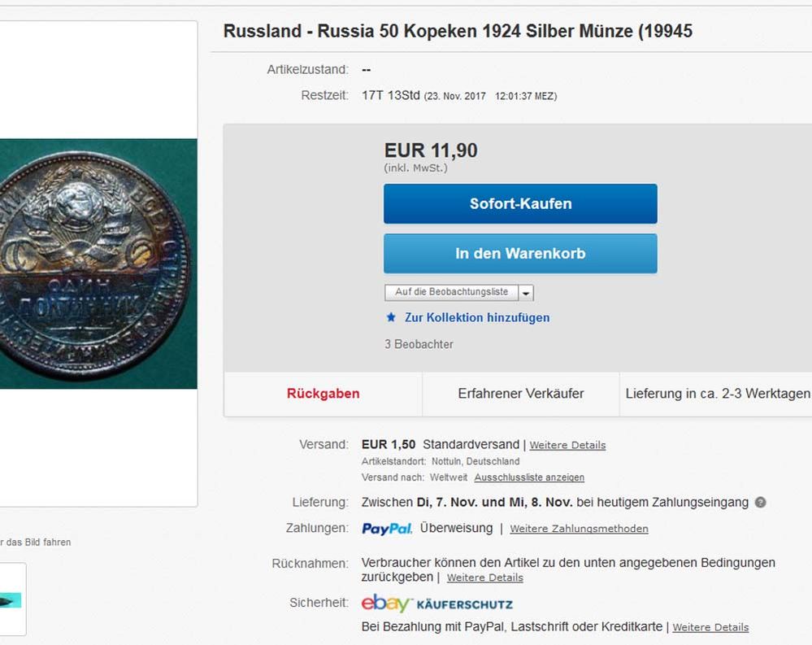The height and width of the screenshot is (645, 812).
Task: Show the Ausschlussliste anzeigen link
Action: 529,477
